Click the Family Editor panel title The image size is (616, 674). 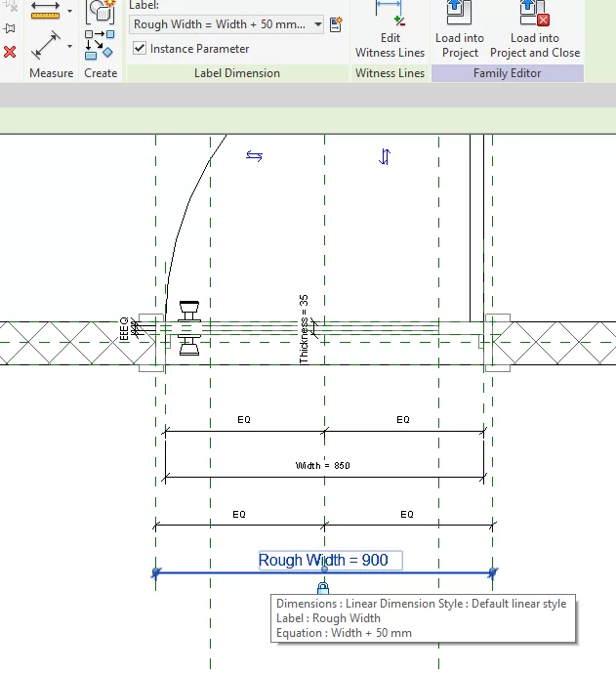coord(507,73)
